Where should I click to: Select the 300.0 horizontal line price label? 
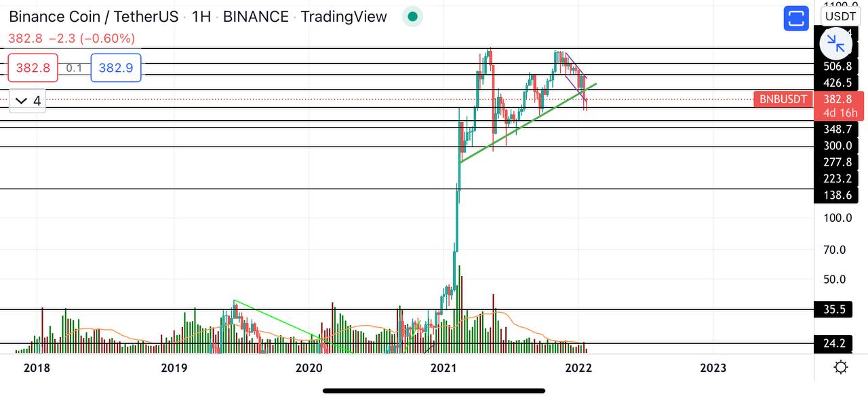point(837,145)
